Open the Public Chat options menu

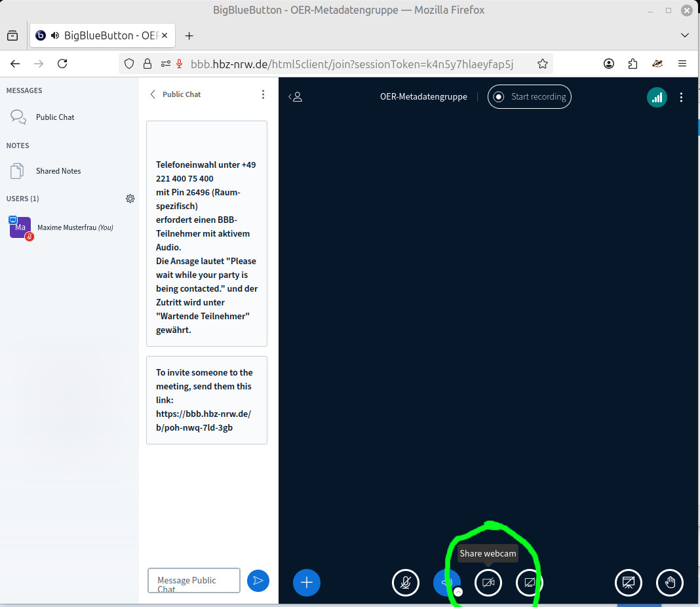[263, 94]
